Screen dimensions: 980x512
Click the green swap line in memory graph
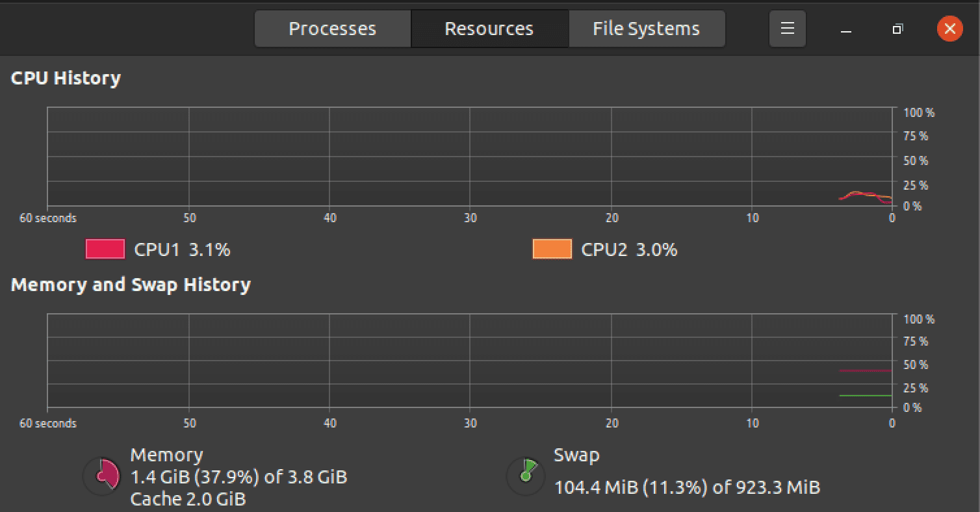click(x=866, y=395)
